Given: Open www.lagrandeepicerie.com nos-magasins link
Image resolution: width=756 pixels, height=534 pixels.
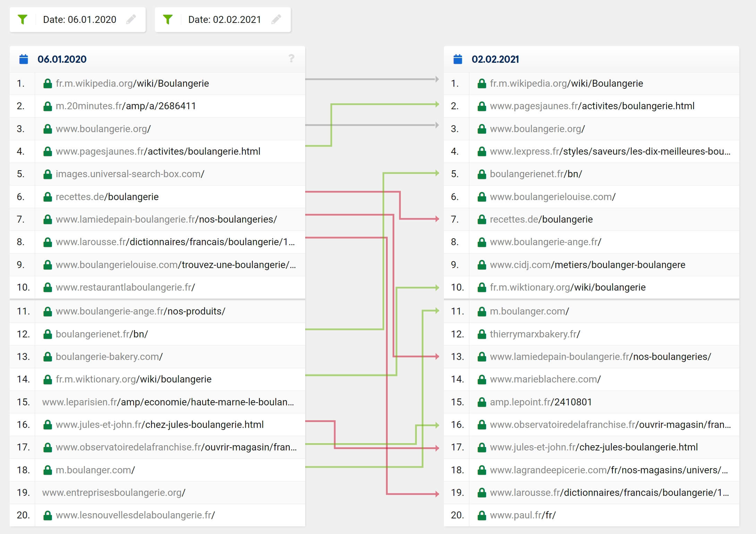Looking at the screenshot, I should [x=609, y=470].
